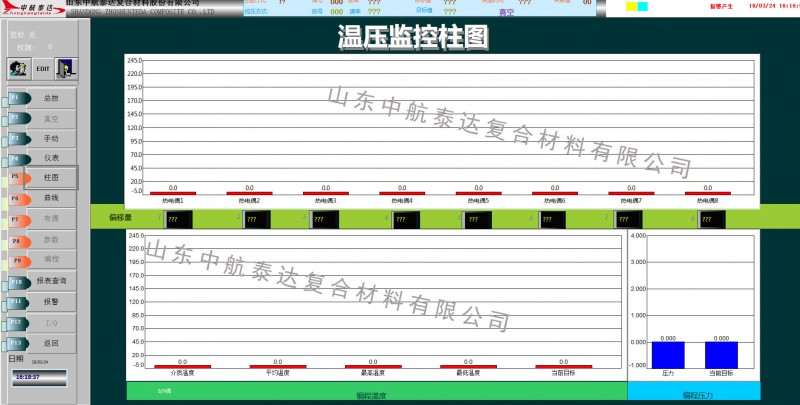The height and width of the screenshot is (405, 800).
Task: Click the 平均温度 bar
Action: pyautogui.click(x=278, y=367)
